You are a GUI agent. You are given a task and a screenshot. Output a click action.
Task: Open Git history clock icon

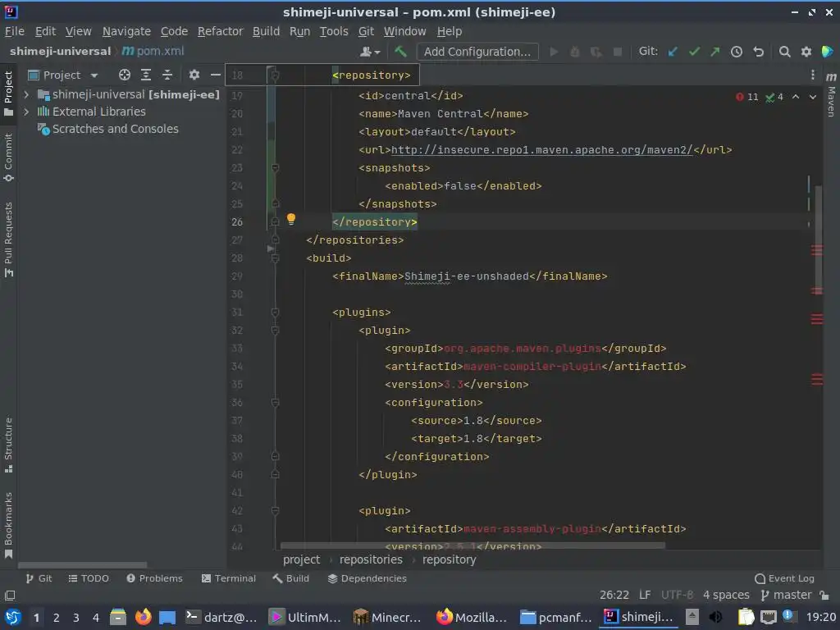tap(737, 52)
